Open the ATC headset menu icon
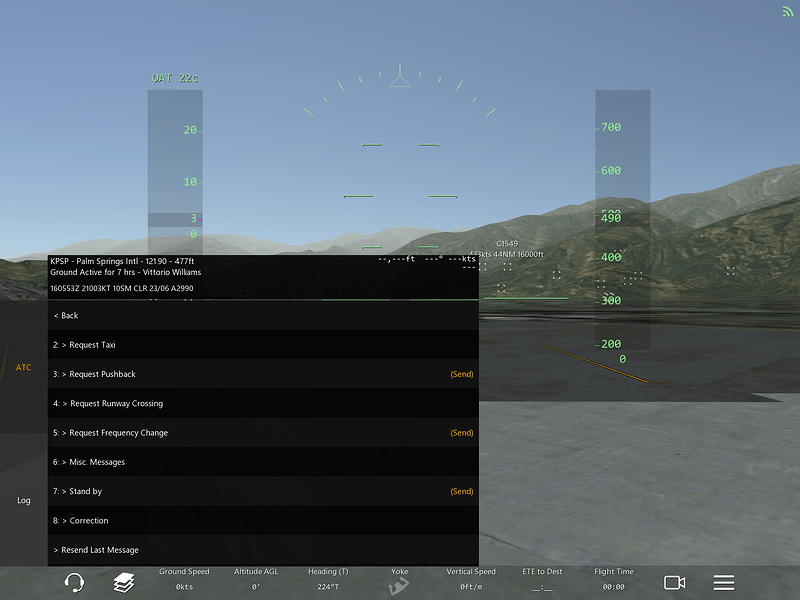Image resolution: width=800 pixels, height=600 pixels. 74,582
